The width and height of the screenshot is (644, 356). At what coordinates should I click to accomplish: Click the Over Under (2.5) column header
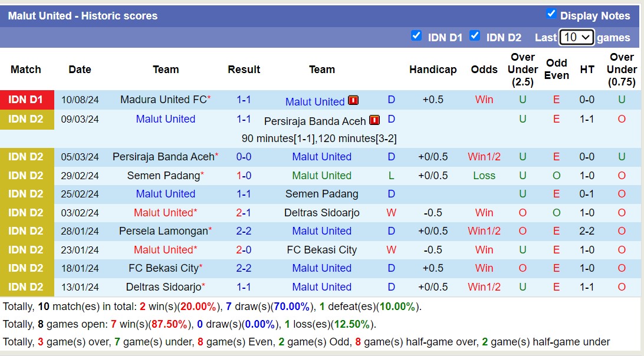pyautogui.click(x=523, y=70)
